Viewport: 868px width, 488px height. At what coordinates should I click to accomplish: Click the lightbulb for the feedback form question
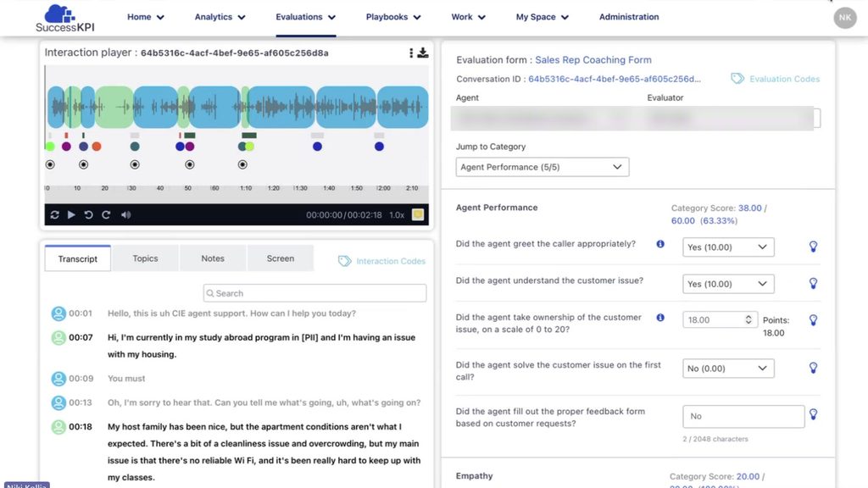tap(813, 414)
